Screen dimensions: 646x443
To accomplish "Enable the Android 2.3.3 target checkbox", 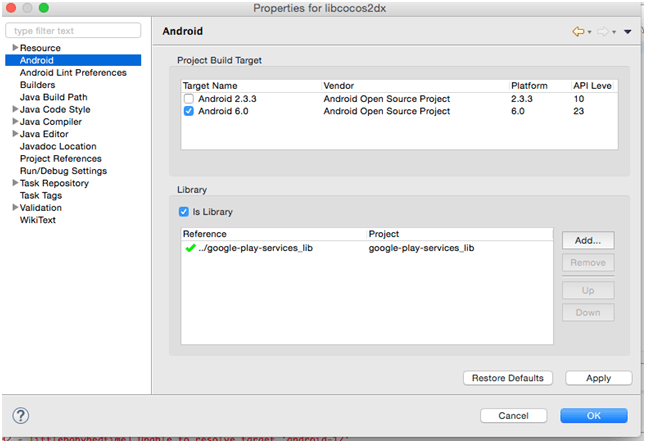I will point(188,99).
